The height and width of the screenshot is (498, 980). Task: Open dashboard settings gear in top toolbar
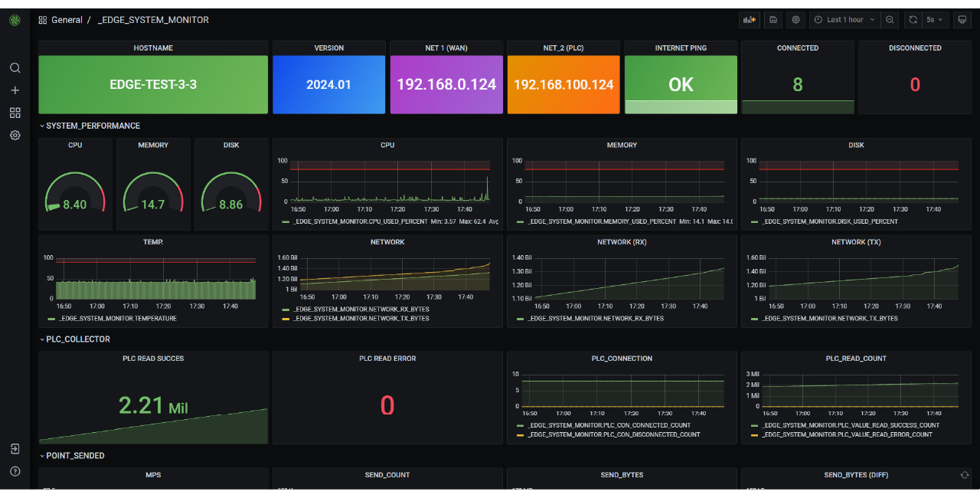click(x=796, y=20)
